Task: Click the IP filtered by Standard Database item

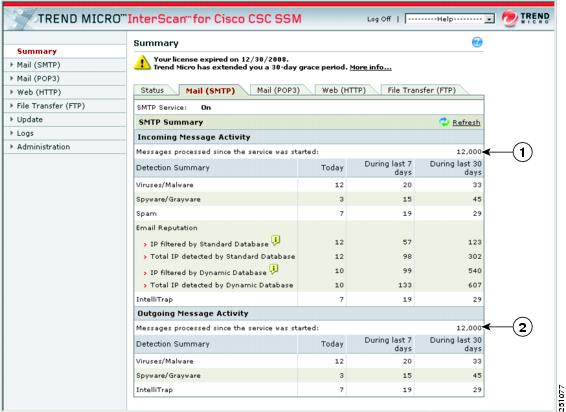Action: 209,244
